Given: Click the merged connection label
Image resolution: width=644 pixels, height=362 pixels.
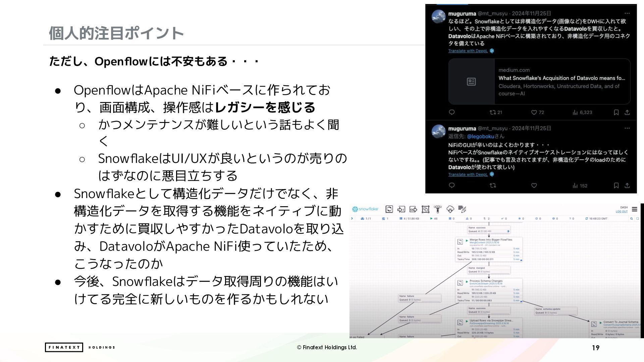Looking at the screenshot, I should coord(489,270).
